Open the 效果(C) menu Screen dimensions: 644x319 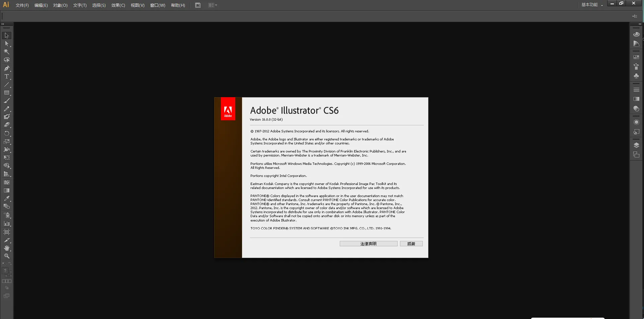[x=118, y=5]
